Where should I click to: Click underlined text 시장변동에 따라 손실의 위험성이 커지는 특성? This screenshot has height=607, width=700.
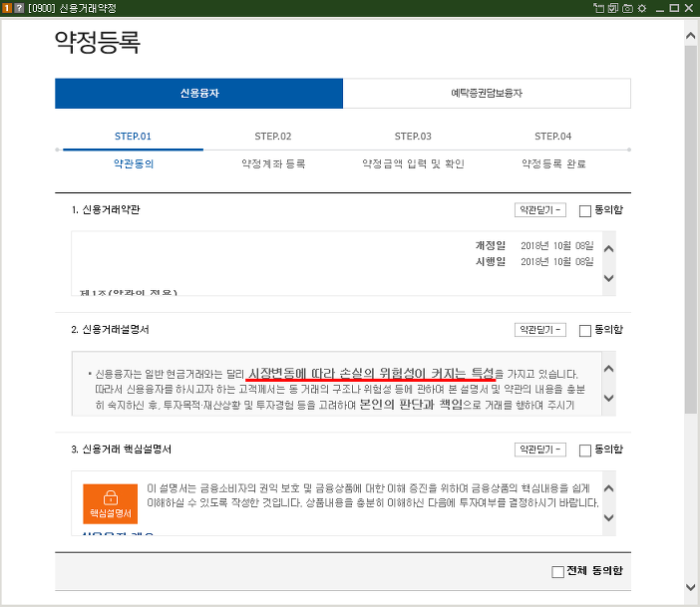coord(371,374)
